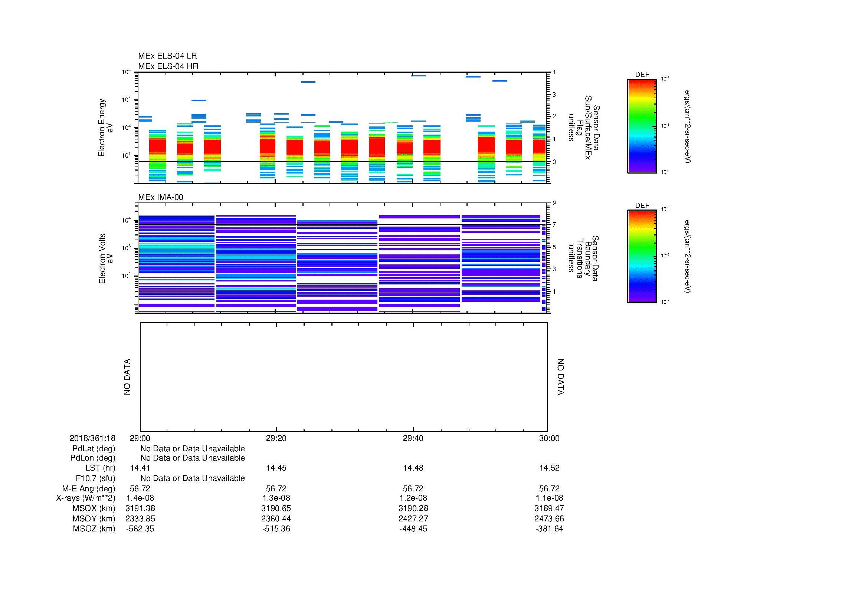868x613 pixels.
Task: Click the 29:40 time axis label
Action: (413, 438)
